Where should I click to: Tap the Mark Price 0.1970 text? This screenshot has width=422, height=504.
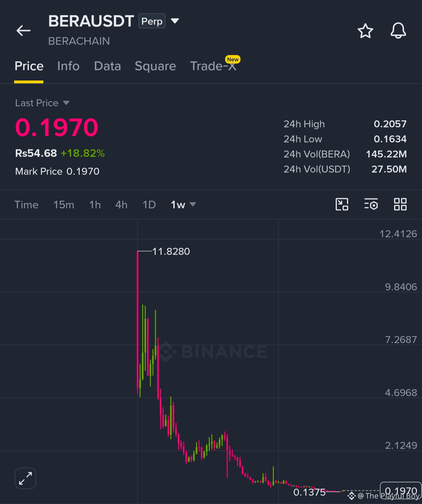tap(57, 171)
